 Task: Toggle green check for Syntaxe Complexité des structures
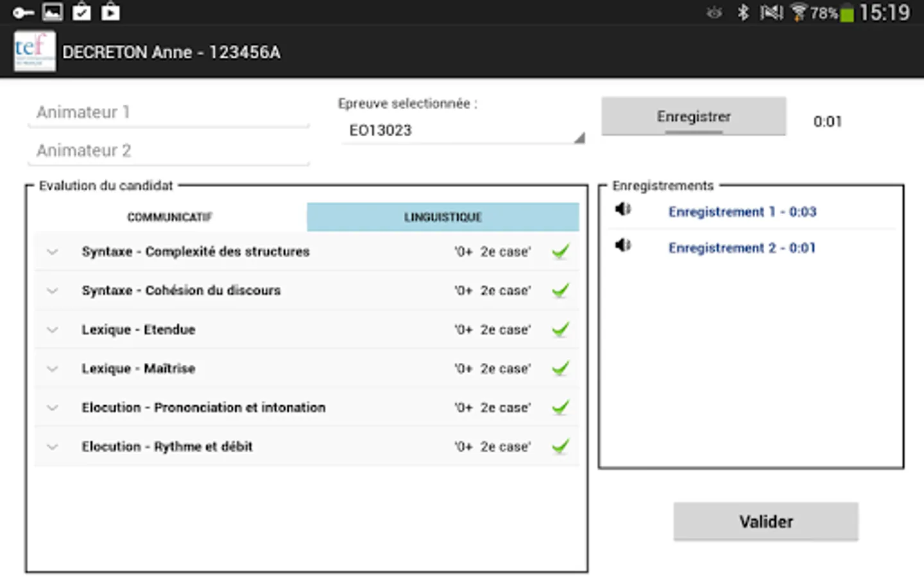tap(560, 252)
